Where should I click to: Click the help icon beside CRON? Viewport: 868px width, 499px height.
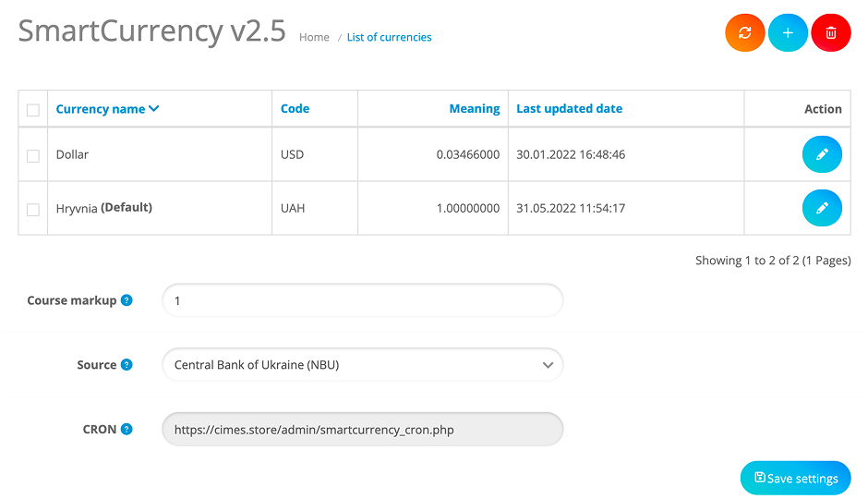point(127,429)
